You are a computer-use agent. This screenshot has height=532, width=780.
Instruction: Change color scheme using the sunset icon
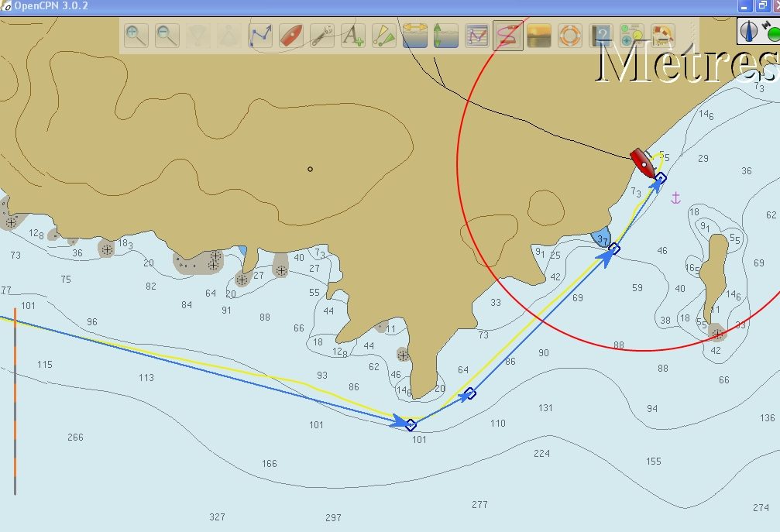click(539, 36)
